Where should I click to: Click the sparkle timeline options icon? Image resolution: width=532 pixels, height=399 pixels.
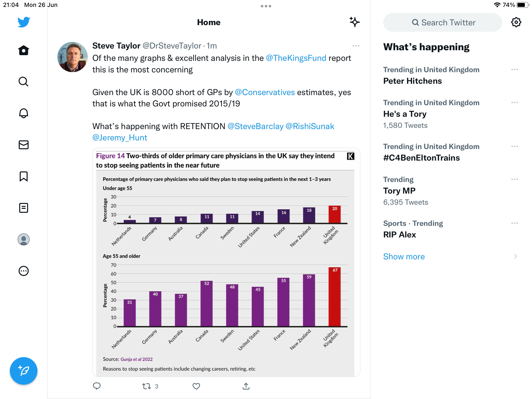355,22
